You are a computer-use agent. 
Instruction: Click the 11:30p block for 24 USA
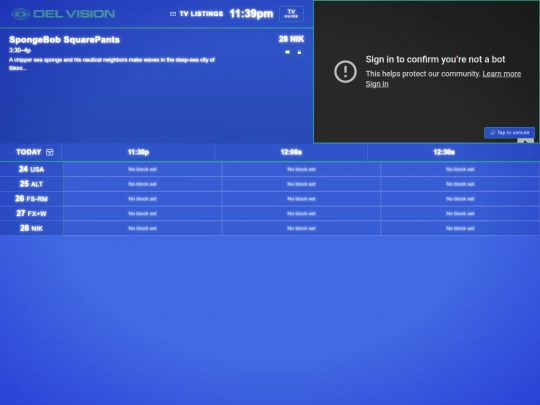(143, 169)
